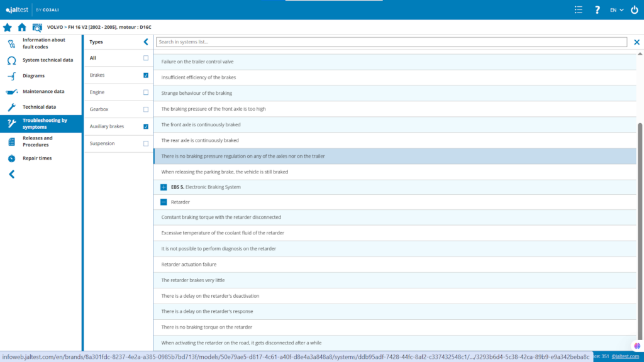Enable the Engine type checkbox
The width and height of the screenshot is (644, 362).
point(146,92)
